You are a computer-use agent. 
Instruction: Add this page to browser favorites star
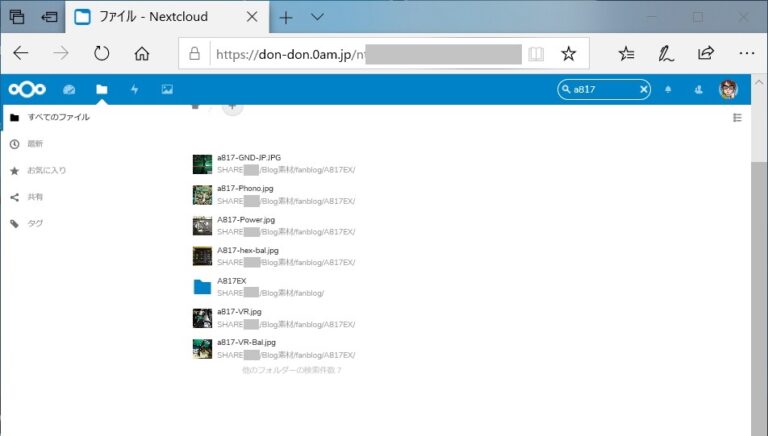tap(568, 53)
